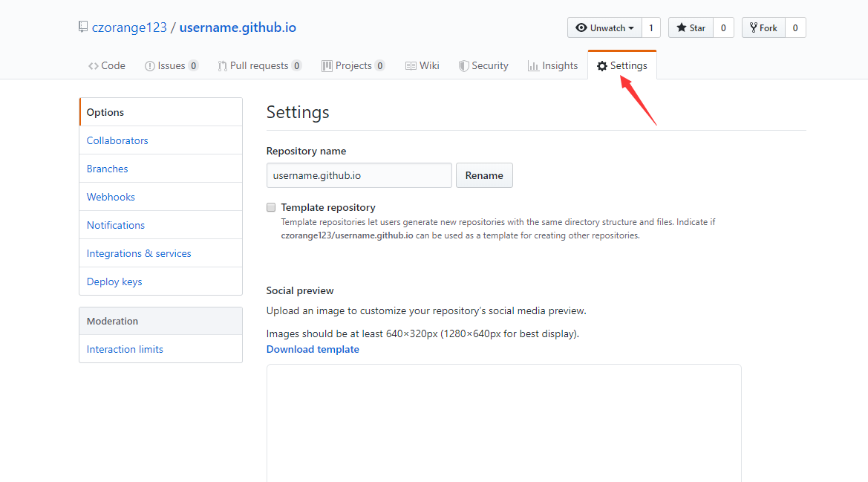The height and width of the screenshot is (482, 868).
Task: Click the Code tab brackets icon
Action: (x=94, y=66)
